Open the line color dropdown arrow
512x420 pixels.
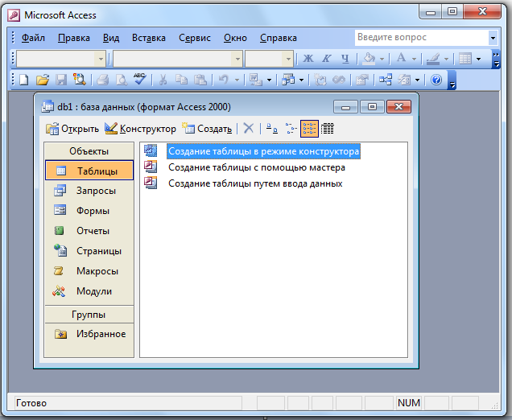coord(446,59)
